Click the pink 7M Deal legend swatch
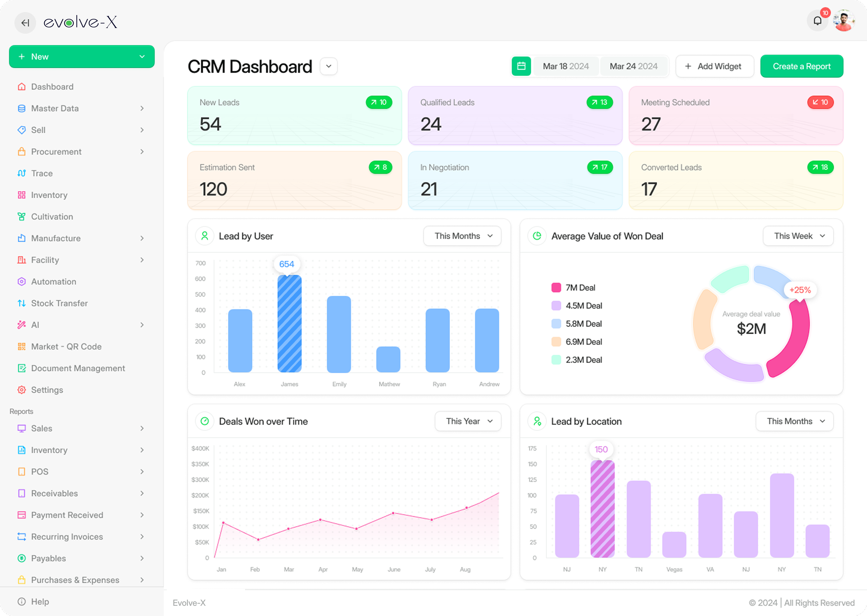Screen dimensions: 867x616 [556, 288]
